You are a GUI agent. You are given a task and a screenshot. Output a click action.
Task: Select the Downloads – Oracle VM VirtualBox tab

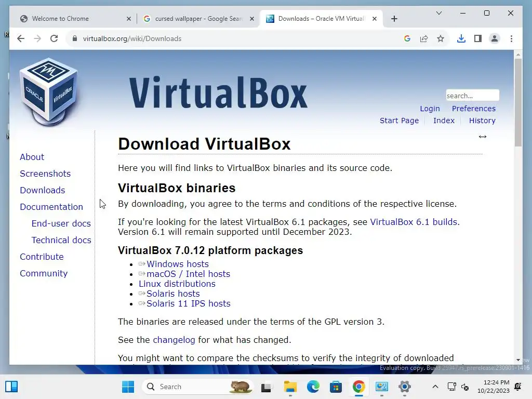click(321, 19)
